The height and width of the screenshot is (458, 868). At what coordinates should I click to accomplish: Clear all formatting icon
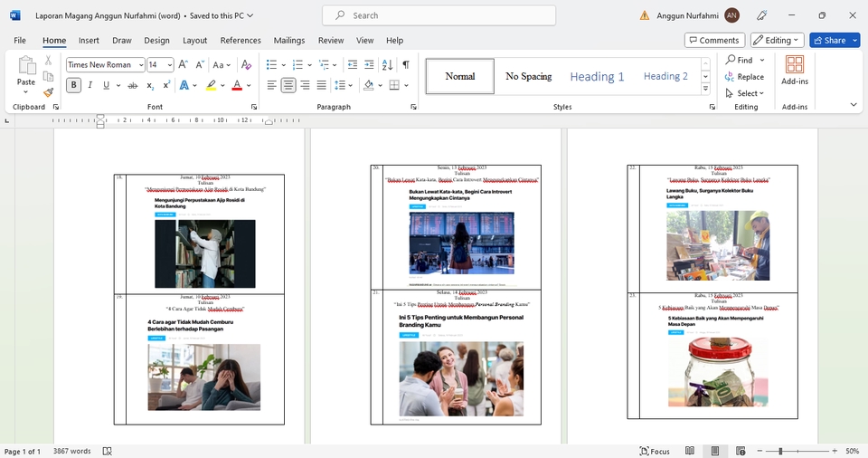tap(246, 65)
